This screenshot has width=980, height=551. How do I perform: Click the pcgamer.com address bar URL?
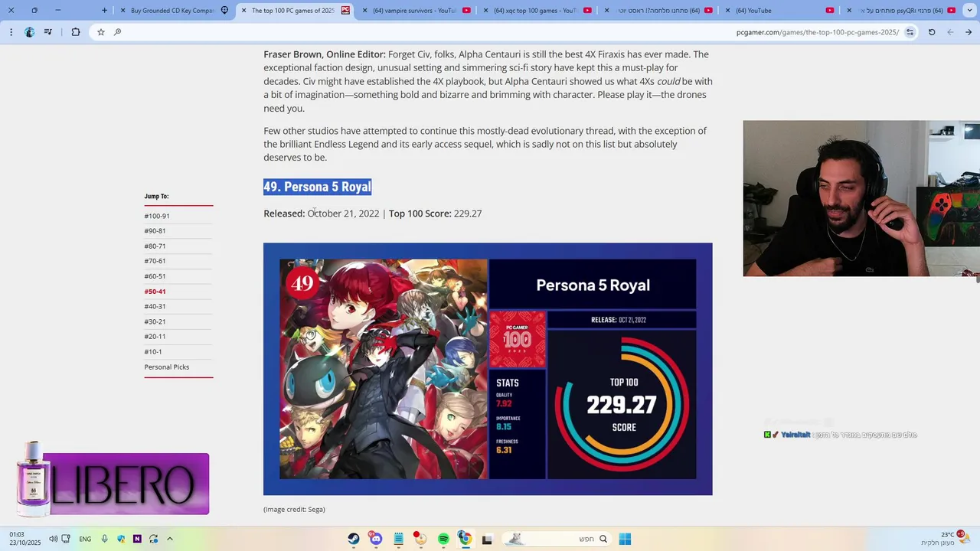coord(817,32)
